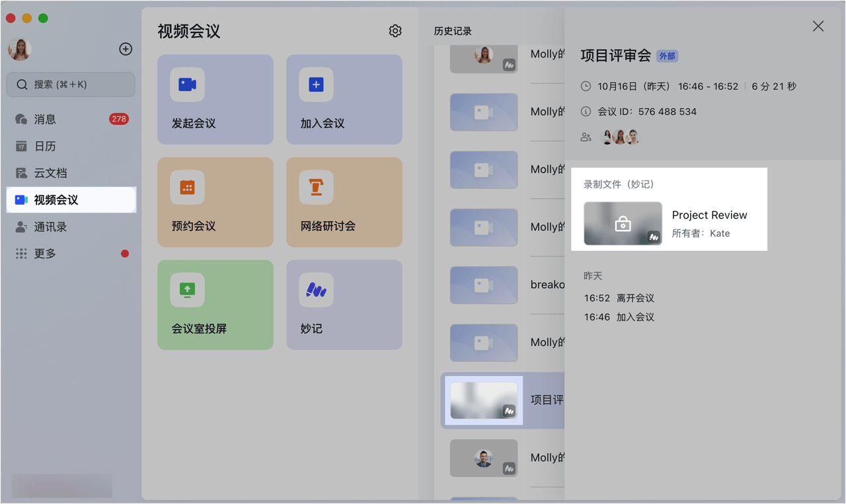Screen dimensions: 846x504
Task: Go to 通讯录 contacts
Action: coord(50,227)
